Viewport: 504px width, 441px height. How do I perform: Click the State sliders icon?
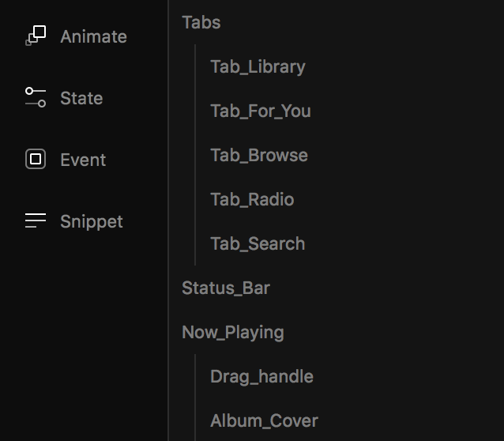36,97
